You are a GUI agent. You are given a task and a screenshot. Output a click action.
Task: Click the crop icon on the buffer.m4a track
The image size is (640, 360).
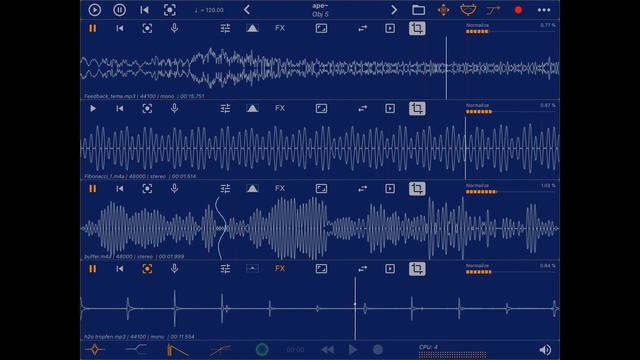click(417, 189)
